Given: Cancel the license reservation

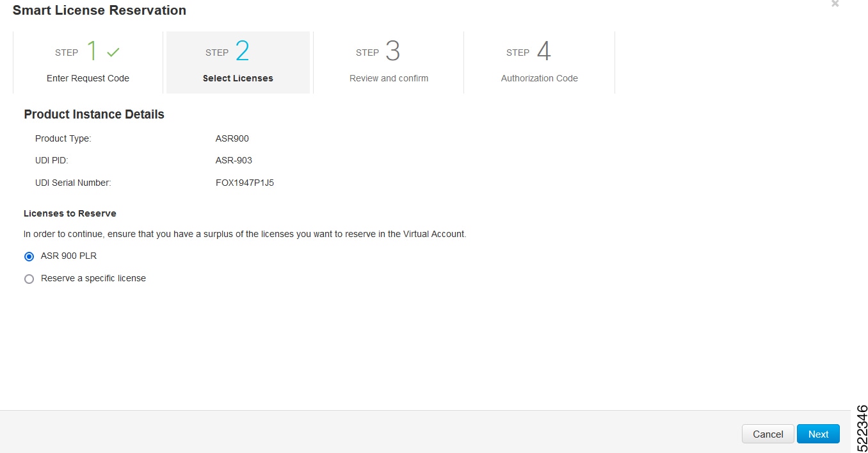Looking at the screenshot, I should (768, 434).
